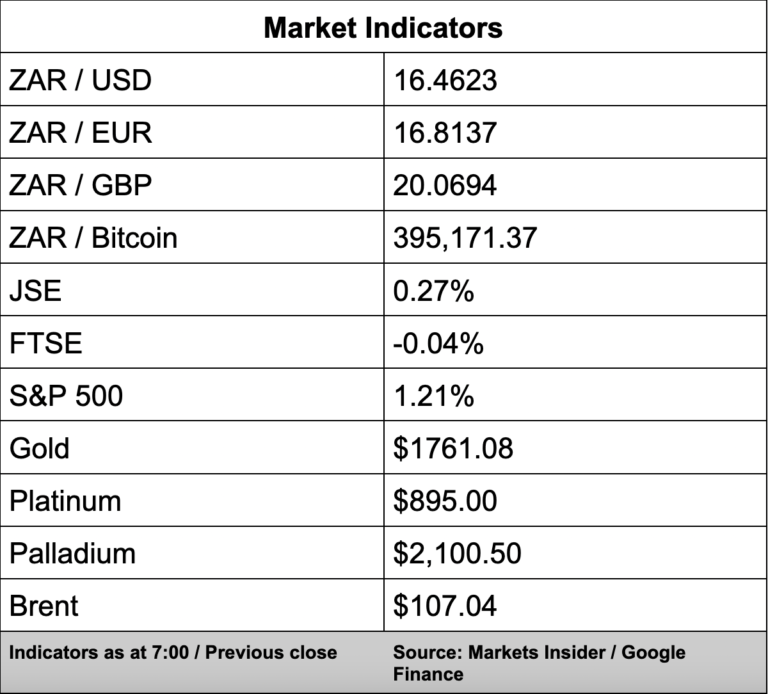The image size is (768, 694).
Task: Click the 1.21% S&P value
Action: tap(433, 396)
